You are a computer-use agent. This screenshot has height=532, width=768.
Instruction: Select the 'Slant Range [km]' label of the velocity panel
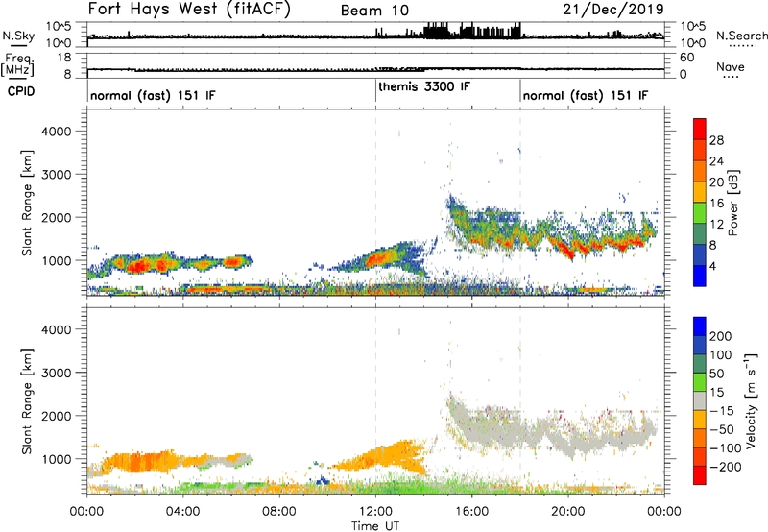(x=27, y=401)
